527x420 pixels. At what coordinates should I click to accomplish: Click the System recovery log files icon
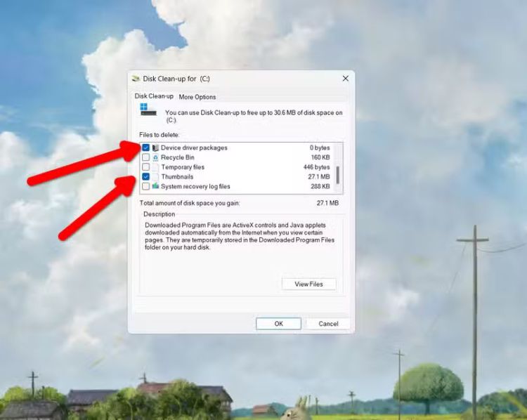(x=155, y=187)
